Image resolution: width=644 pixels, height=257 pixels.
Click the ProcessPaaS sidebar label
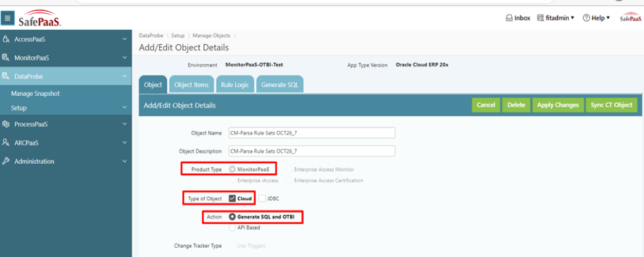coord(31,124)
